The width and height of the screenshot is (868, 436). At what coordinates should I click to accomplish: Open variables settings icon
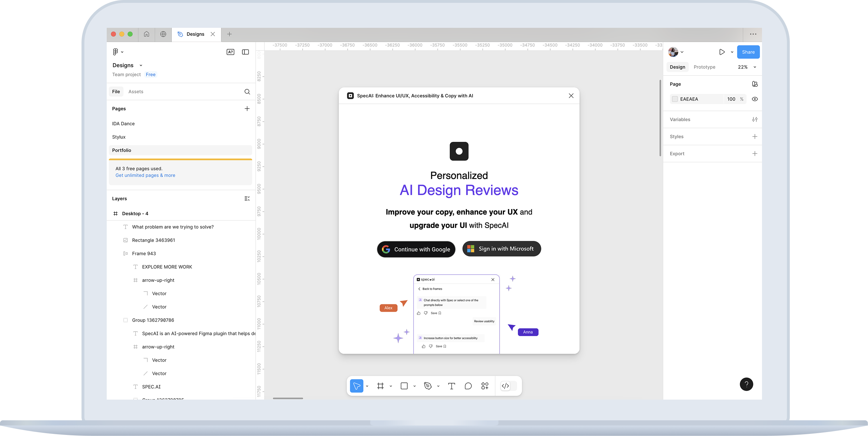755,120
